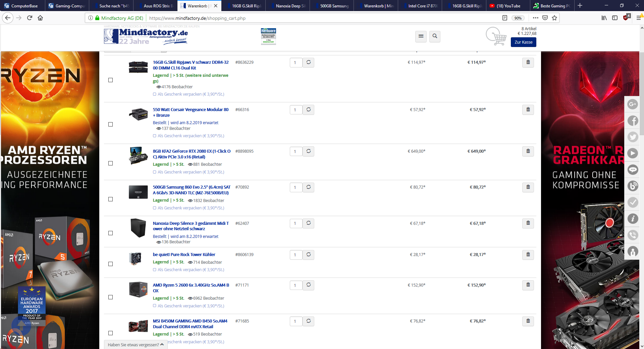Remove the MSI B450M GAMING board via trash
The height and width of the screenshot is (349, 644).
pyautogui.click(x=528, y=321)
